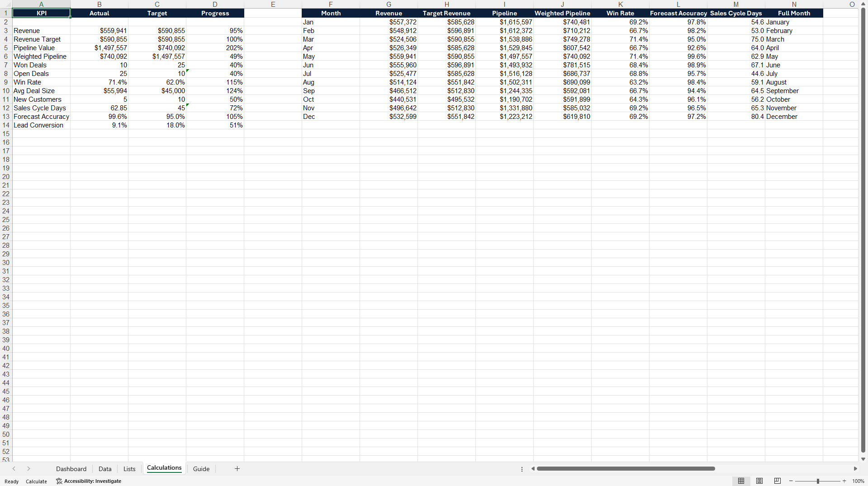Click Aug win rate 63.2%
This screenshot has width=868, height=486.
point(620,82)
